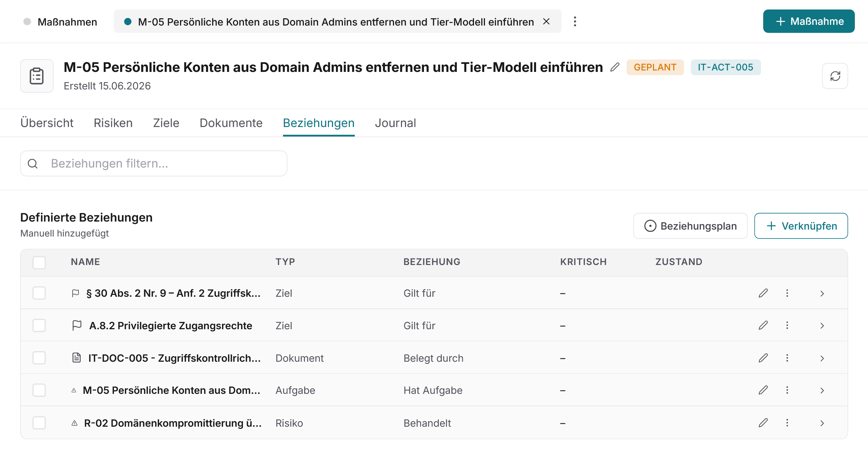
Task: Edit the A.8.2 Privilegierte Zugangsrechte relationship
Action: click(x=763, y=325)
